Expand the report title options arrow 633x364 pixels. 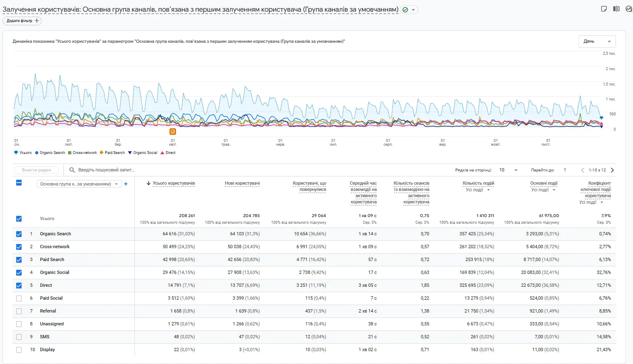(413, 10)
